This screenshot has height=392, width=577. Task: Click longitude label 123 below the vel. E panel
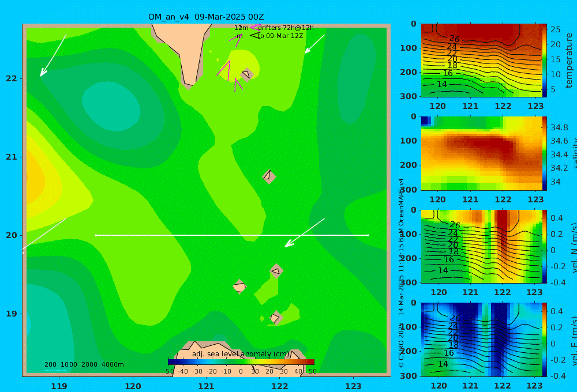(535, 386)
